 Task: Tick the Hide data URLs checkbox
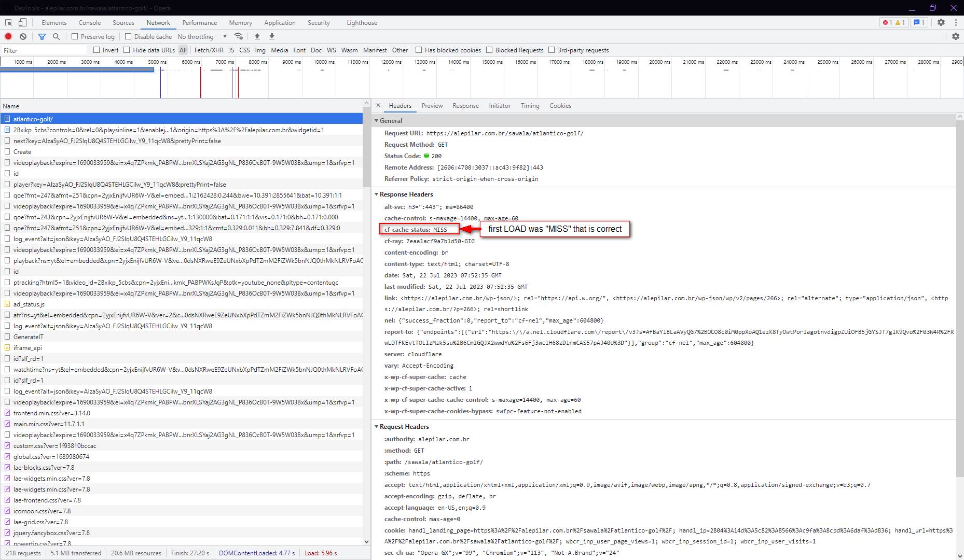coord(127,50)
